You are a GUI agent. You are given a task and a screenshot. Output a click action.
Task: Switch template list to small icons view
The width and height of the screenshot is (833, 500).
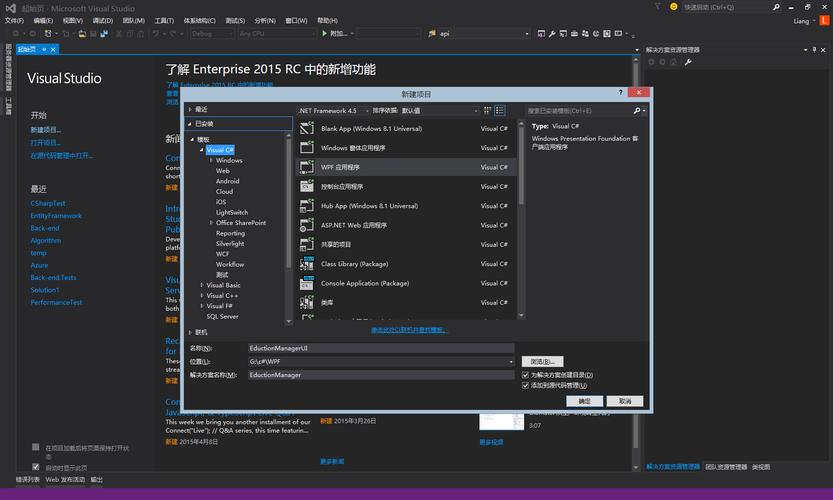pyautogui.click(x=487, y=110)
